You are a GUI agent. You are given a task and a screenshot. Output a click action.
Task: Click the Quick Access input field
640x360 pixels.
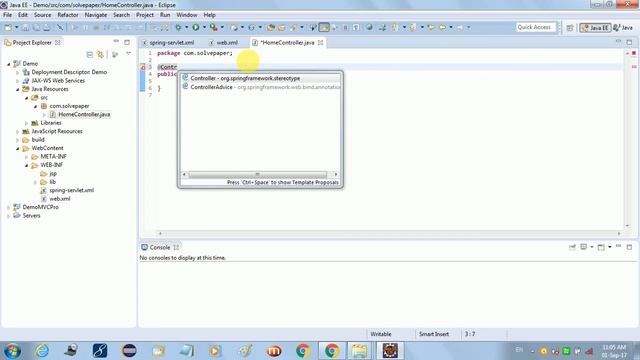point(535,27)
